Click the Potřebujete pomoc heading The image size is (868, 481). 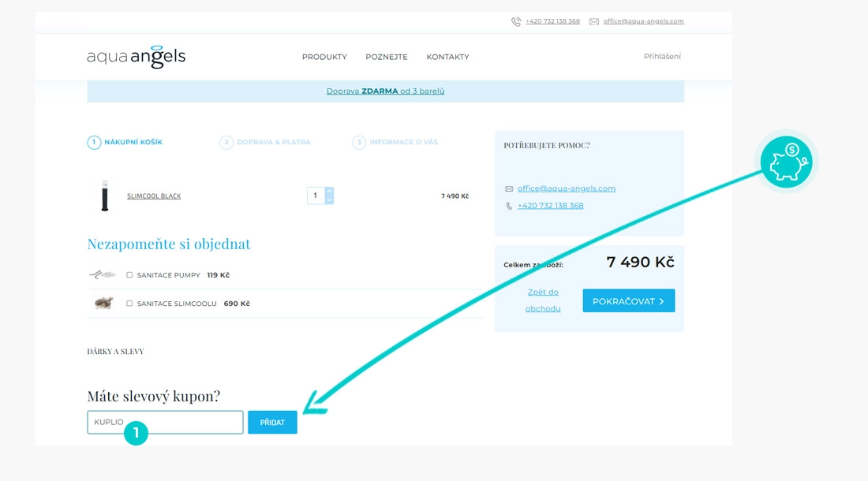[x=547, y=145]
